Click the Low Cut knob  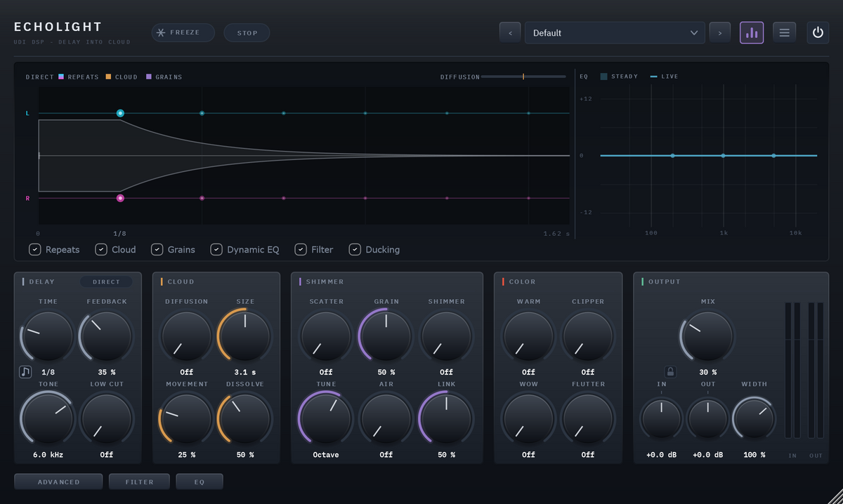107,419
